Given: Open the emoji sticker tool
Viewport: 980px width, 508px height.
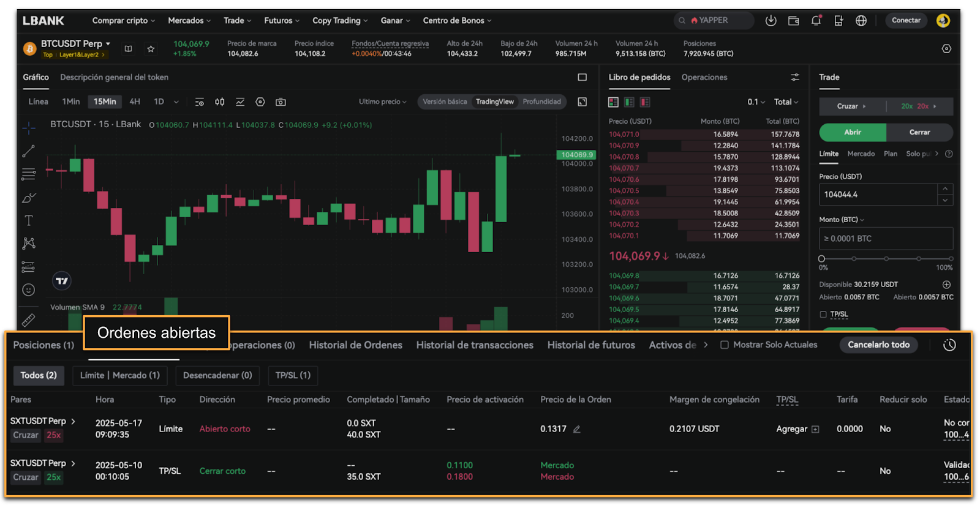Looking at the screenshot, I should [29, 289].
